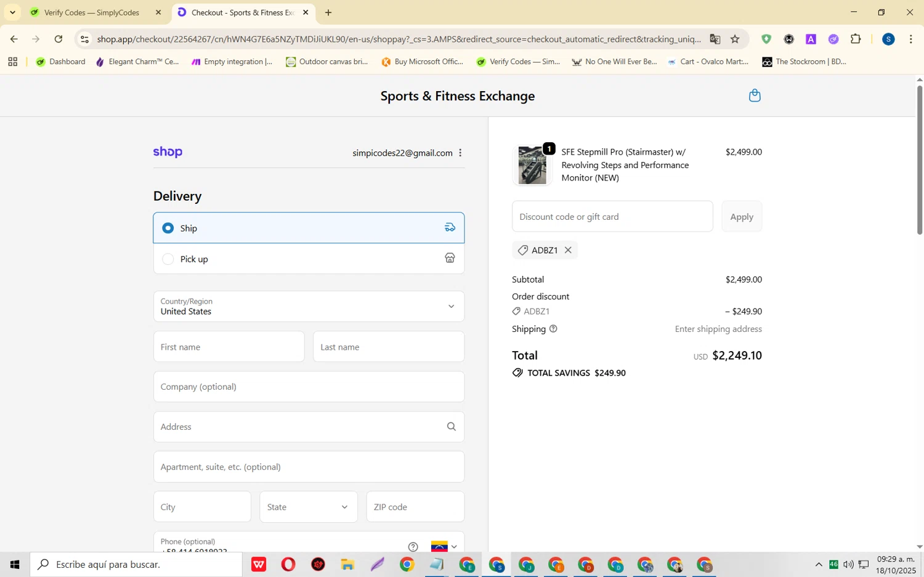This screenshot has width=924, height=577.
Task: Open the Chrome tab search dropdown arrow
Action: [12, 12]
